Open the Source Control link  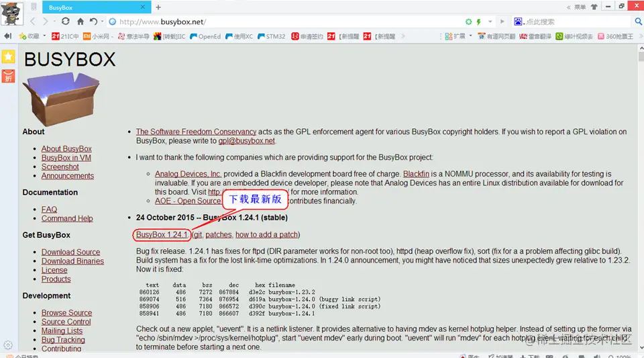(x=66, y=322)
